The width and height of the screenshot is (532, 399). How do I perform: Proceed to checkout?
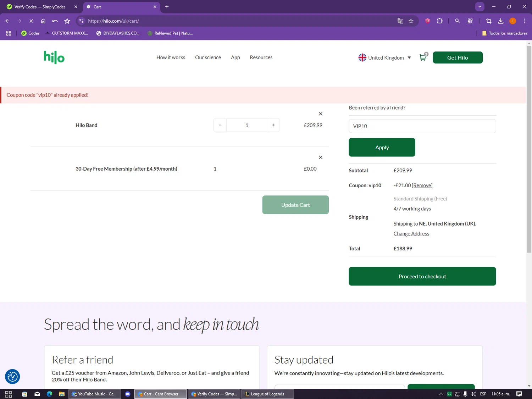click(x=422, y=276)
